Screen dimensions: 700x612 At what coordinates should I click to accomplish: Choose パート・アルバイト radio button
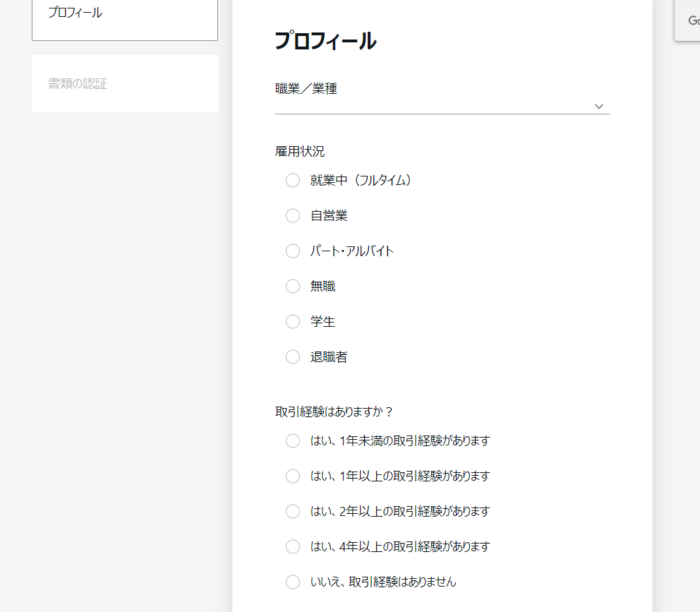point(293,251)
